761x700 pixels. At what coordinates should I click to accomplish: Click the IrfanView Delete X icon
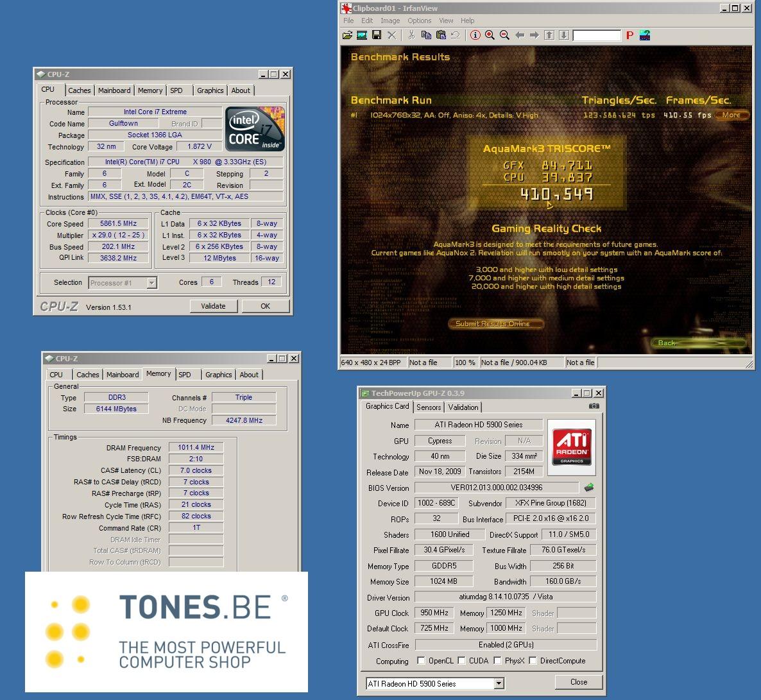[x=391, y=35]
